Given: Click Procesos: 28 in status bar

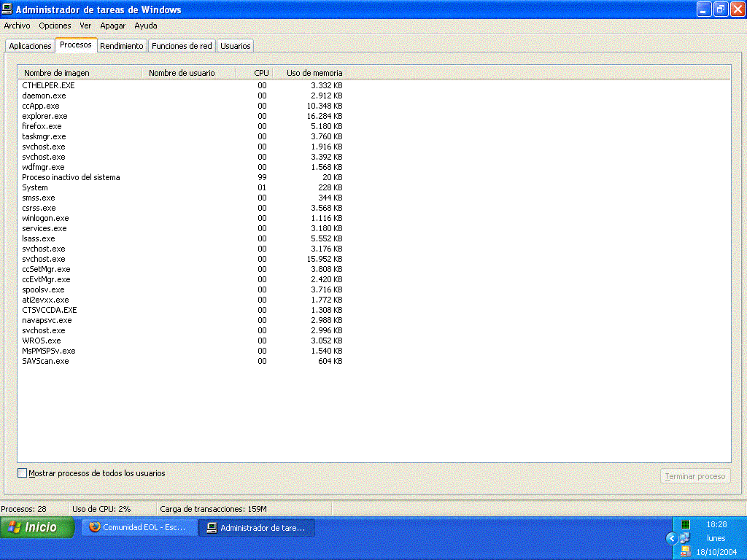Looking at the screenshot, I should (24, 509).
